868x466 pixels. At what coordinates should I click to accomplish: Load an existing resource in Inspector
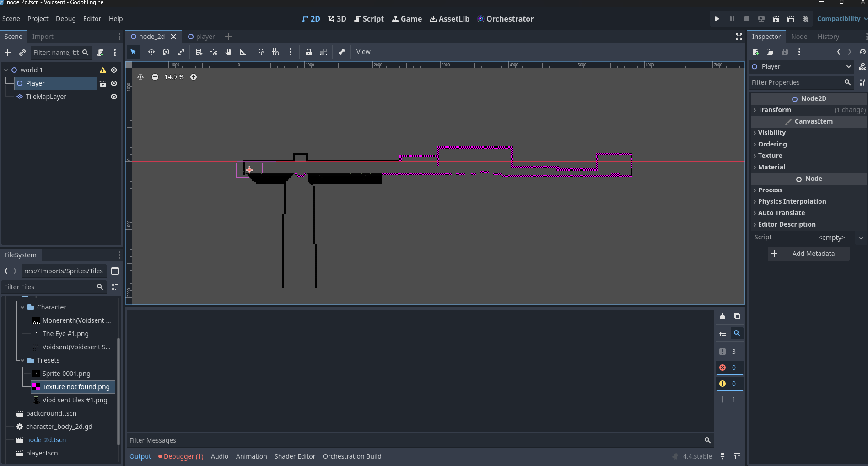770,52
